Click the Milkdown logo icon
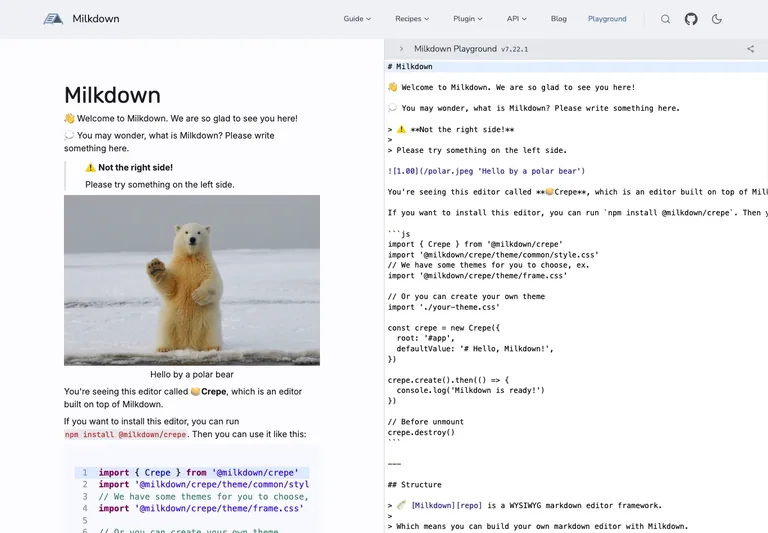The image size is (768, 533). [53, 19]
